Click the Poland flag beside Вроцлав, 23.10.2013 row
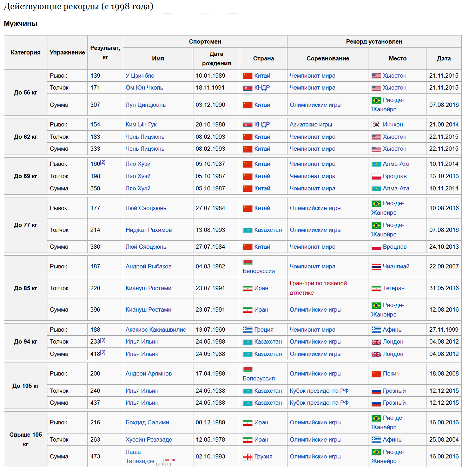This screenshot has height=476, width=469. (x=376, y=176)
